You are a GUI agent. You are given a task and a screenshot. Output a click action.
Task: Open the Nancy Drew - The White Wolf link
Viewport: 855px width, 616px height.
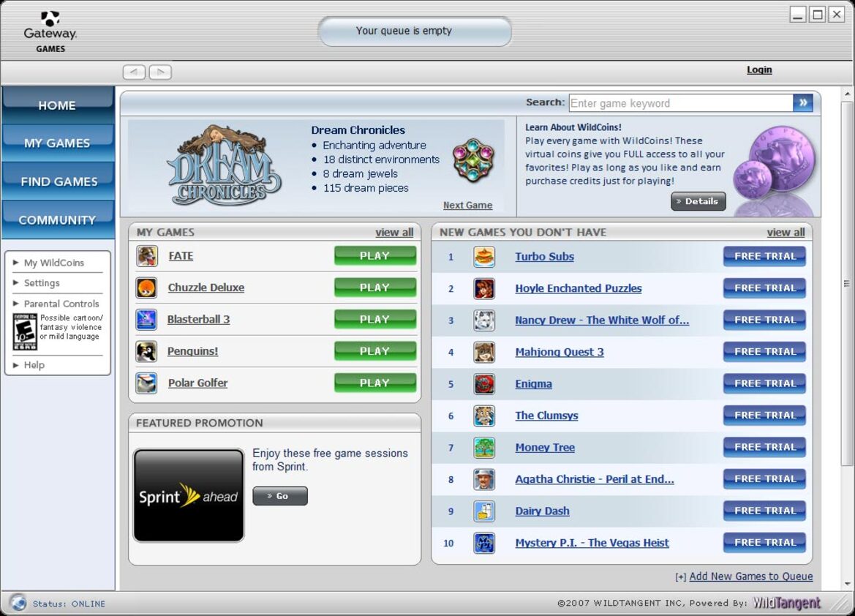point(602,320)
